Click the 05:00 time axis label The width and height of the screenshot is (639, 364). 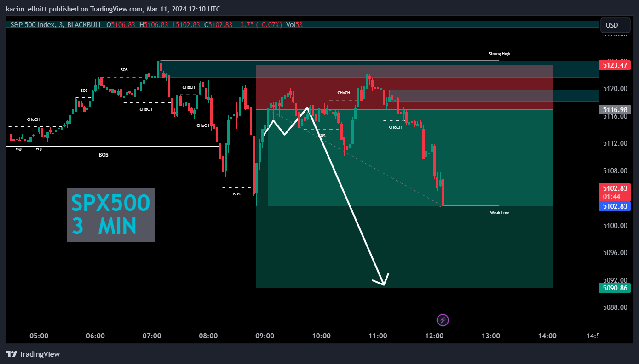coord(39,336)
